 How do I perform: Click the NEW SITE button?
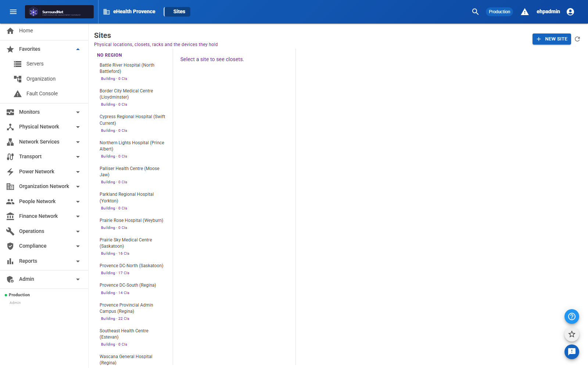click(x=552, y=39)
